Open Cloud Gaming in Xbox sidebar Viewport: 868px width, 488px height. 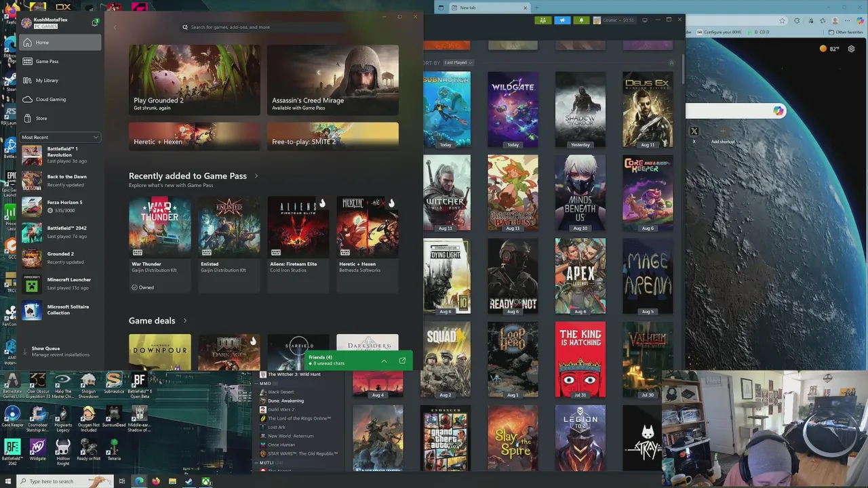point(60,99)
